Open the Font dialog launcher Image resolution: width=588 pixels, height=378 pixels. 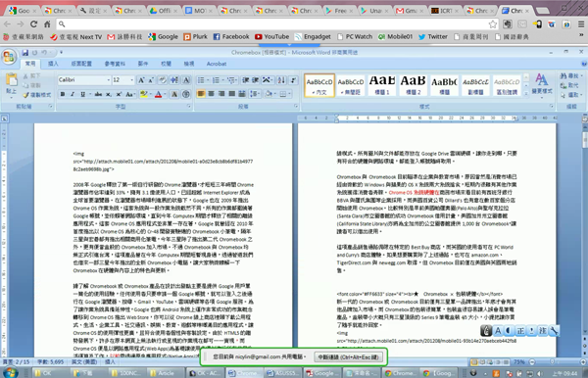coord(188,107)
